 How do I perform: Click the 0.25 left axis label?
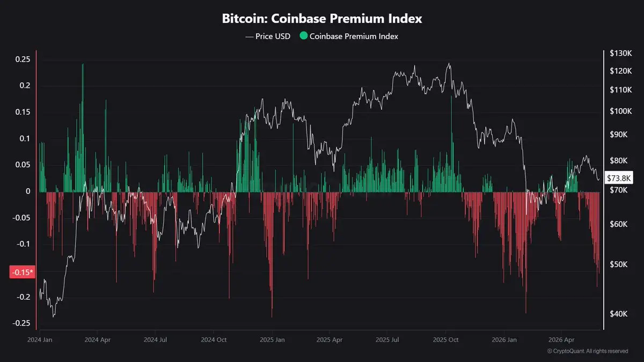pyautogui.click(x=22, y=59)
